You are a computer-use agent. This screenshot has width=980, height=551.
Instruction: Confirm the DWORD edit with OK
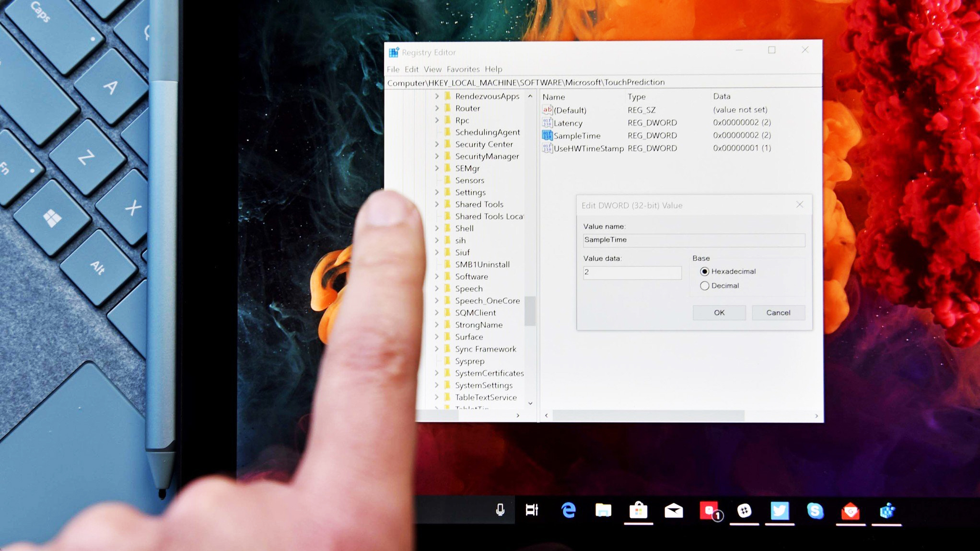point(719,313)
